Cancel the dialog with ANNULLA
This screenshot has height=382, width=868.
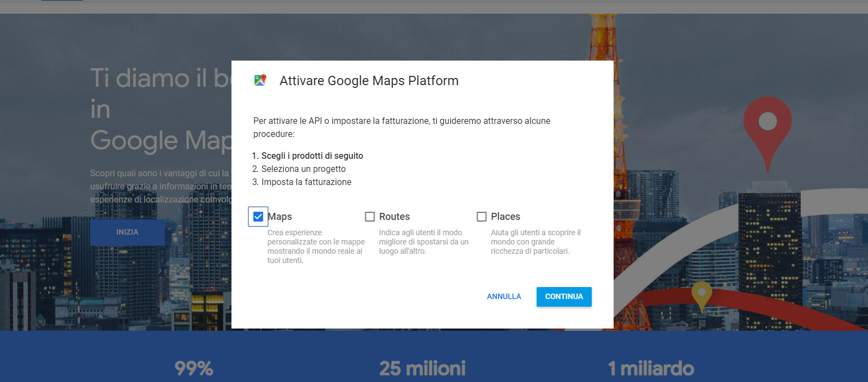click(x=504, y=296)
